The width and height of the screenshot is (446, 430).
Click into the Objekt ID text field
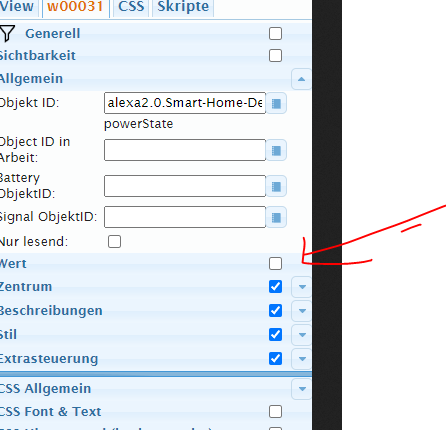pyautogui.click(x=185, y=103)
